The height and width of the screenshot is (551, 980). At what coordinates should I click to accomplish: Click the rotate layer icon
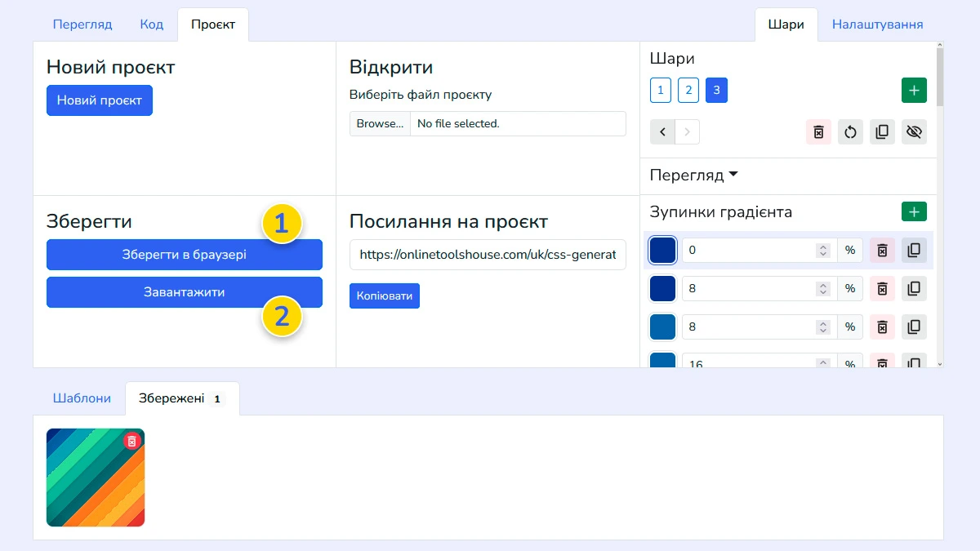tap(850, 131)
